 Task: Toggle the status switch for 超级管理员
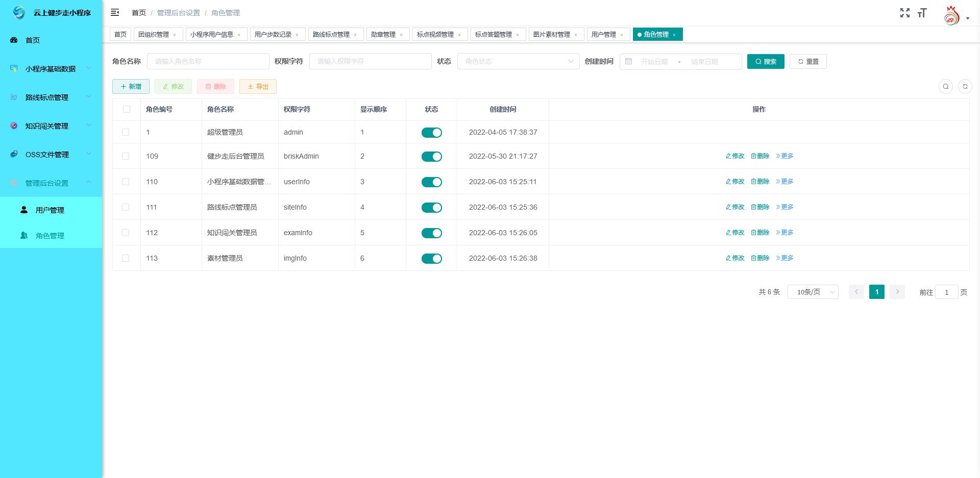(x=431, y=133)
